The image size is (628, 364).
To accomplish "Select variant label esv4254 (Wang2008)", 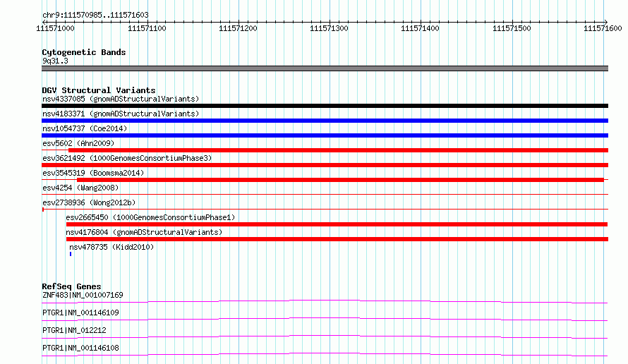I will [80, 188].
